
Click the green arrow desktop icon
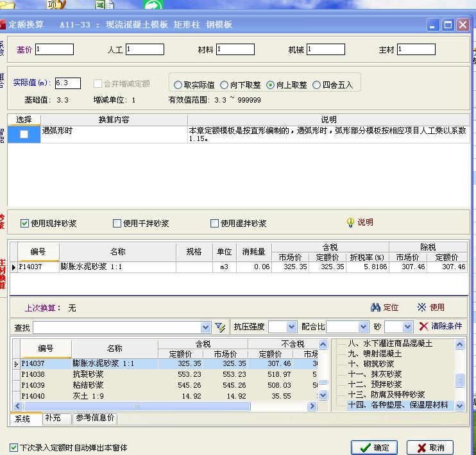153,4
